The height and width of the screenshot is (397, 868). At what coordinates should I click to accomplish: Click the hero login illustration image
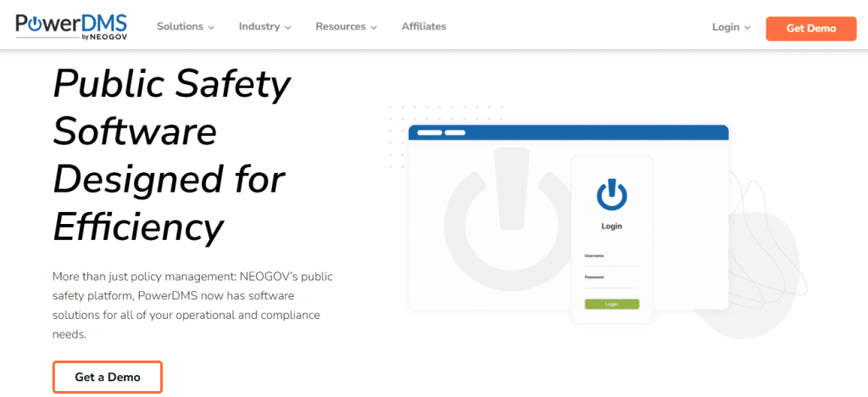(598, 221)
